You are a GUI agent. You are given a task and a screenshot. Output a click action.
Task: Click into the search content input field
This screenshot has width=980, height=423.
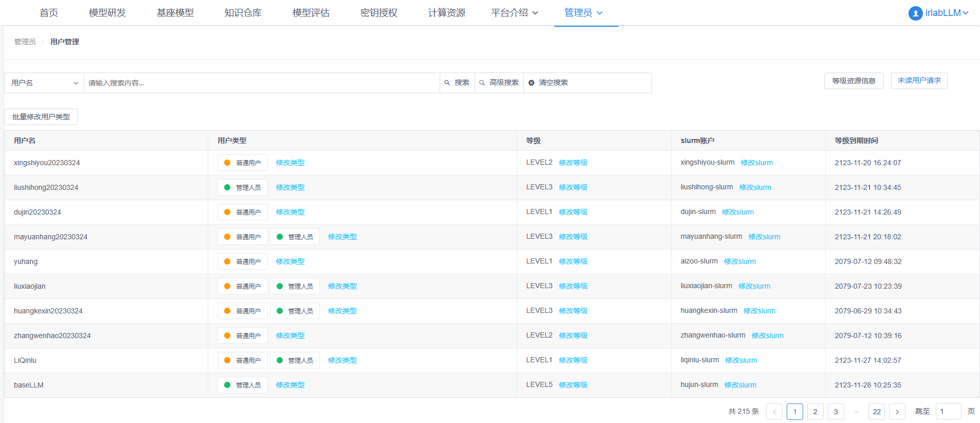pyautogui.click(x=262, y=83)
